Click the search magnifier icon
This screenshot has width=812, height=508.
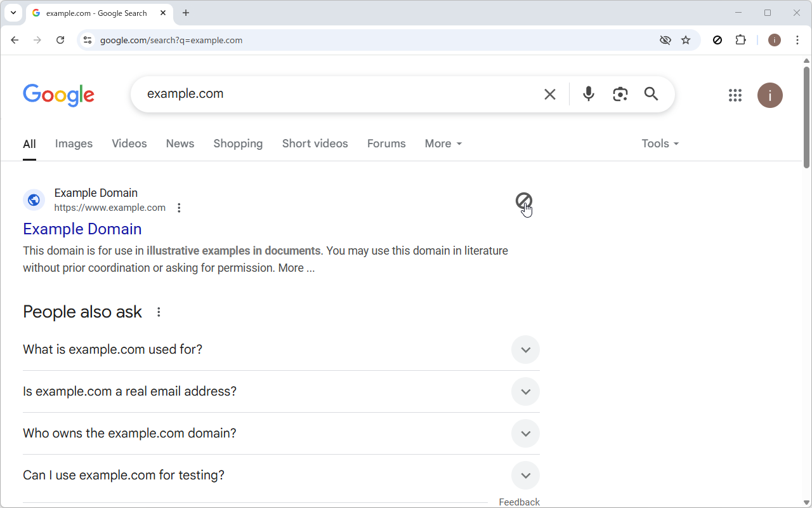pos(651,93)
